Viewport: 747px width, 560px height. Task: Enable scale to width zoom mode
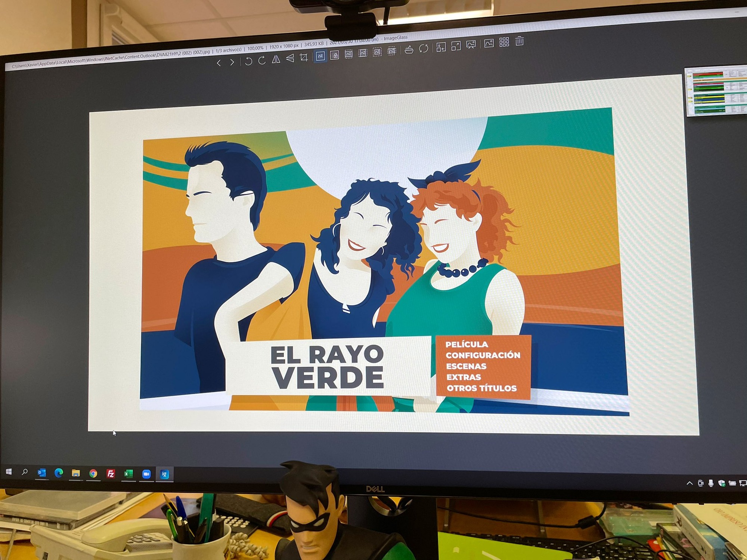[x=348, y=54]
